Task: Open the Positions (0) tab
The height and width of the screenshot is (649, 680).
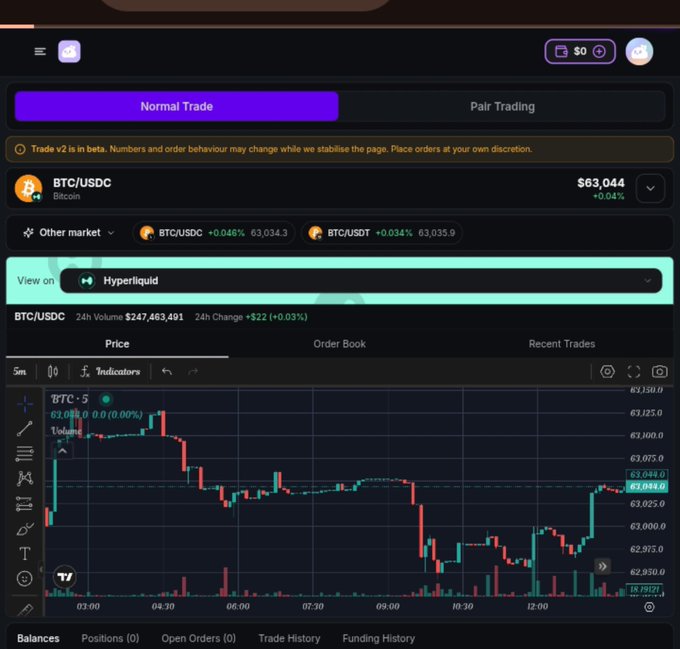Action: click(x=110, y=639)
